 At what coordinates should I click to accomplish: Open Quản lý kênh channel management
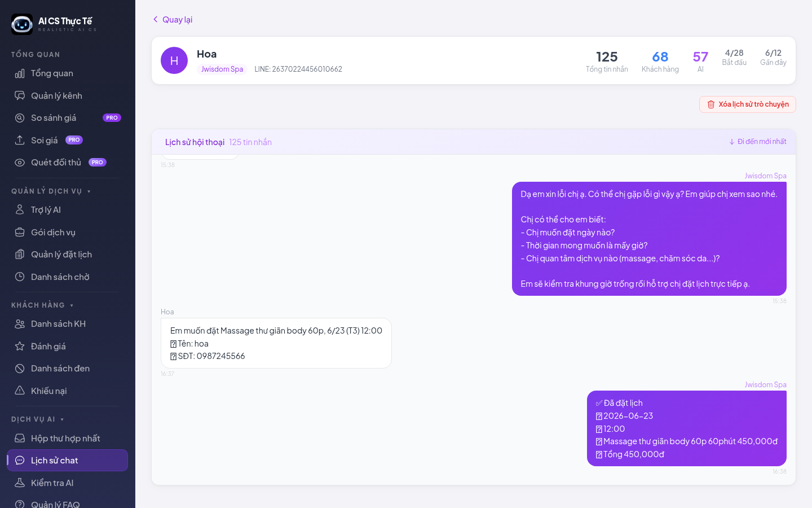point(67,96)
